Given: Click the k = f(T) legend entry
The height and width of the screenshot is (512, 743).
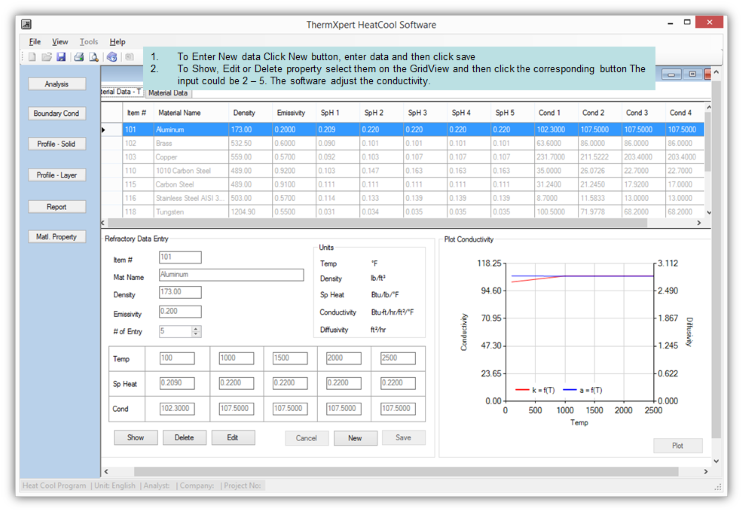Looking at the screenshot, I should [535, 390].
